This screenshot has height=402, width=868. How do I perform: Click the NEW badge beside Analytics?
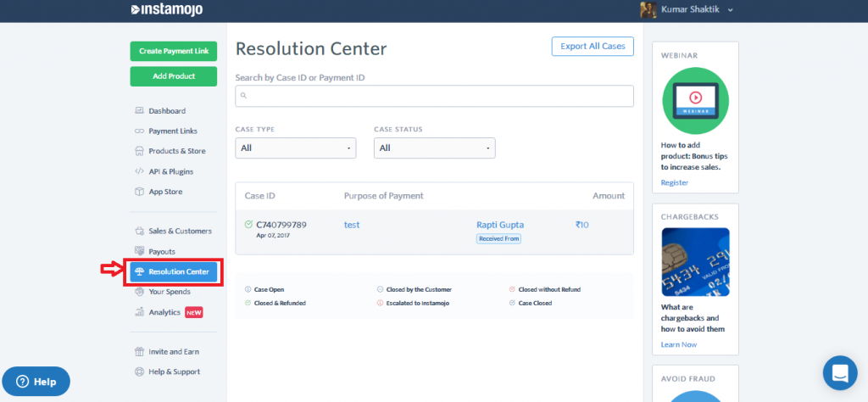(x=194, y=312)
